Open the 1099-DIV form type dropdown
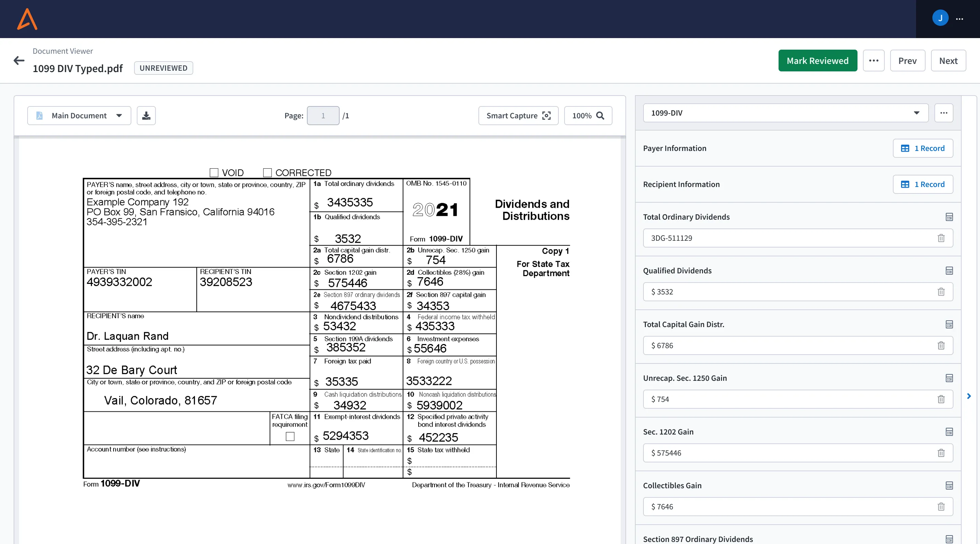This screenshot has height=544, width=980. (x=786, y=113)
